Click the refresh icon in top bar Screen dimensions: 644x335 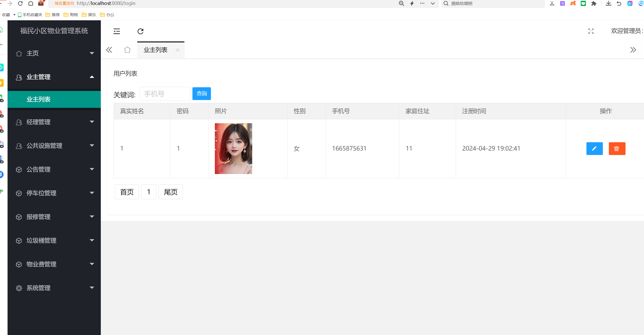140,31
